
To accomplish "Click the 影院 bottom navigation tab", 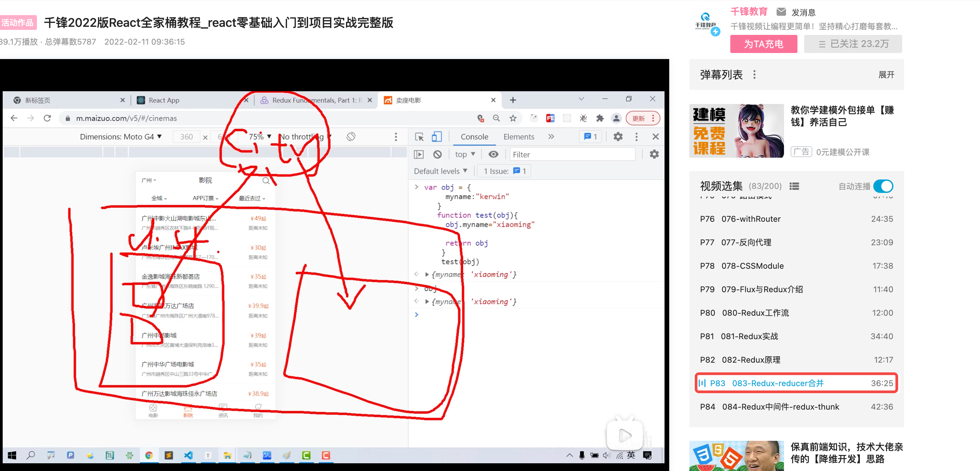I will coord(188,411).
